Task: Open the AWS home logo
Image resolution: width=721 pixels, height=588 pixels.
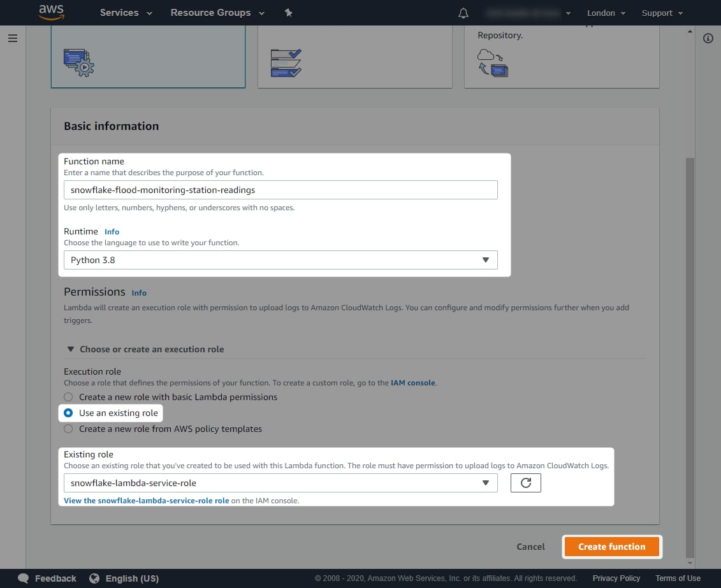Action: coord(51,12)
